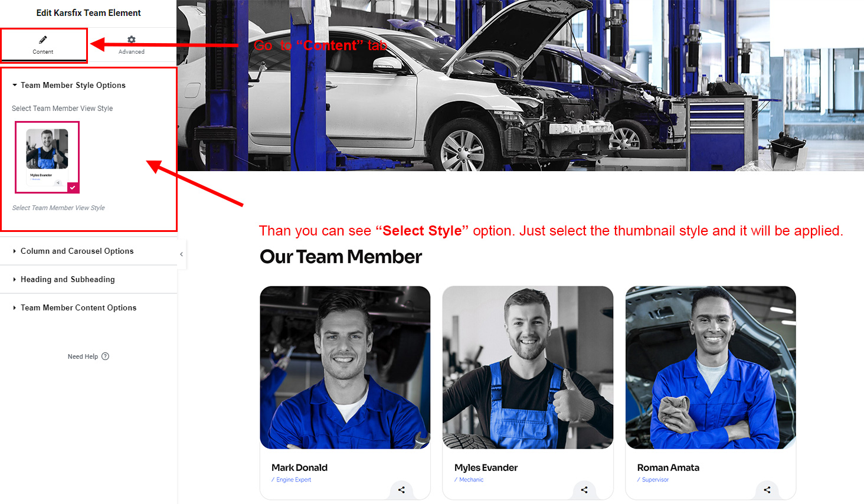This screenshot has width=864, height=504.
Task: Select the team member style thumbnail
Action: [47, 156]
